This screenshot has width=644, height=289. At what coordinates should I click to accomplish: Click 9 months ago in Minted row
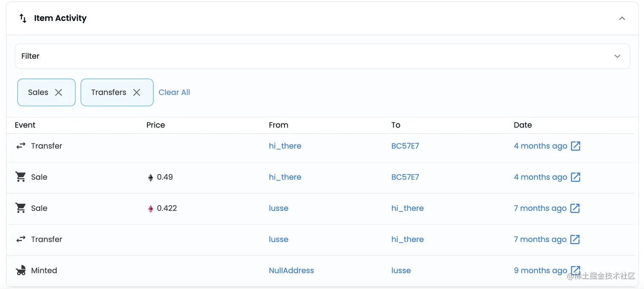coord(540,270)
